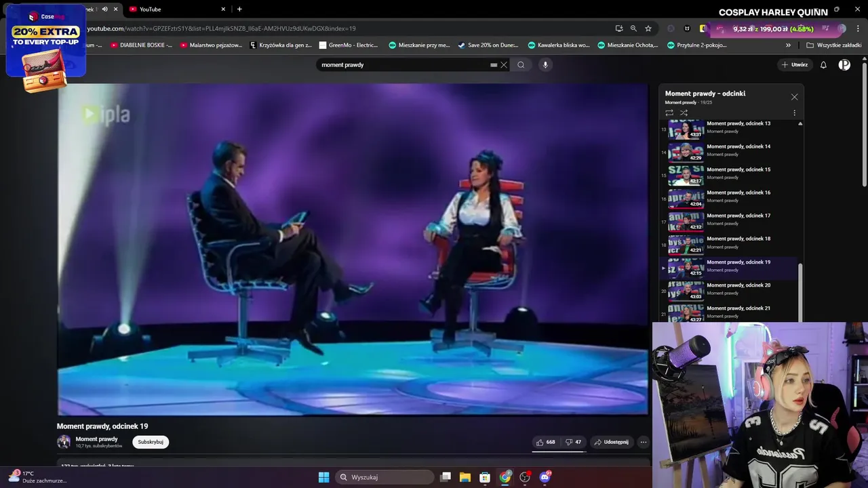Play Moment prawdy, odcinek 16
Screen dimensions: 868x488
tap(730, 197)
